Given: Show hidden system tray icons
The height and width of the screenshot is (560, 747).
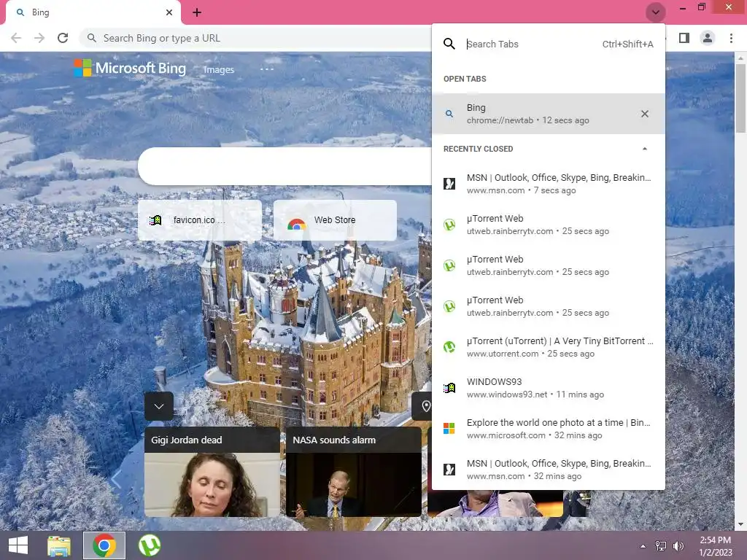Looking at the screenshot, I should pyautogui.click(x=643, y=546).
